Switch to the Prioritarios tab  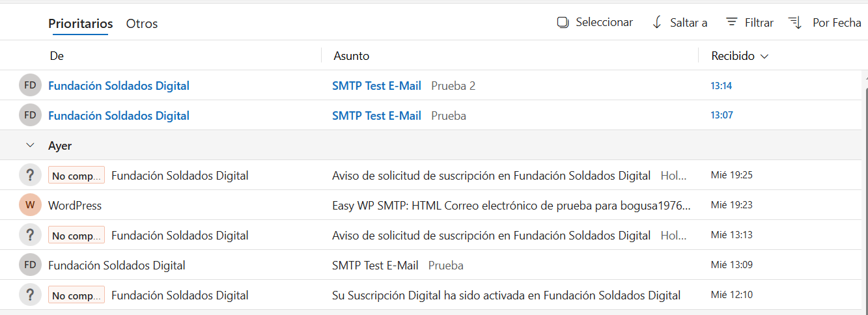click(x=80, y=24)
